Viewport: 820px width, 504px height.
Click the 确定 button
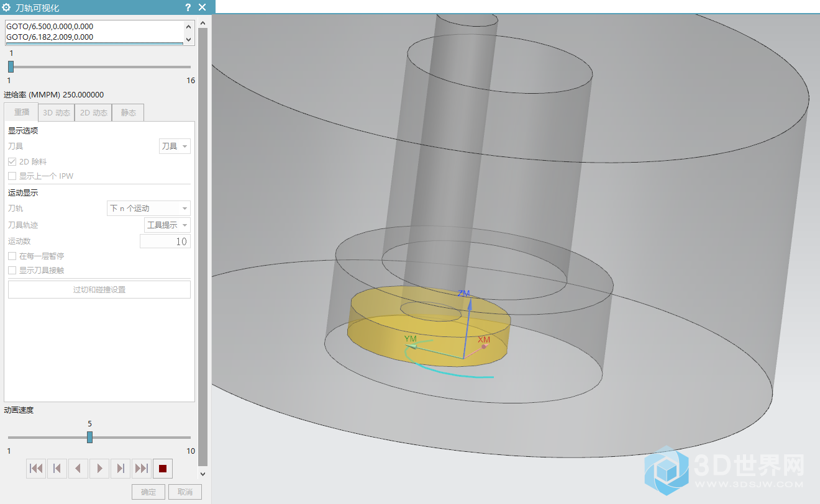tap(148, 492)
